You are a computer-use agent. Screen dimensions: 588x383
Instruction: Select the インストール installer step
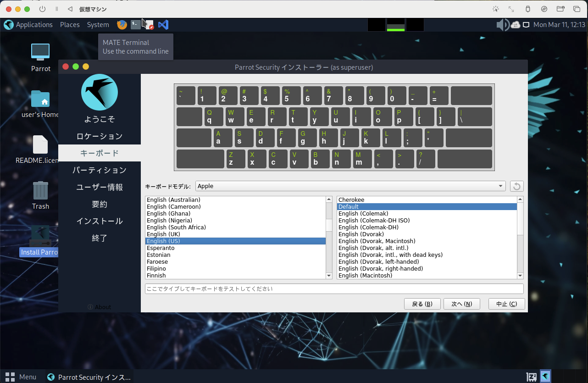(100, 221)
